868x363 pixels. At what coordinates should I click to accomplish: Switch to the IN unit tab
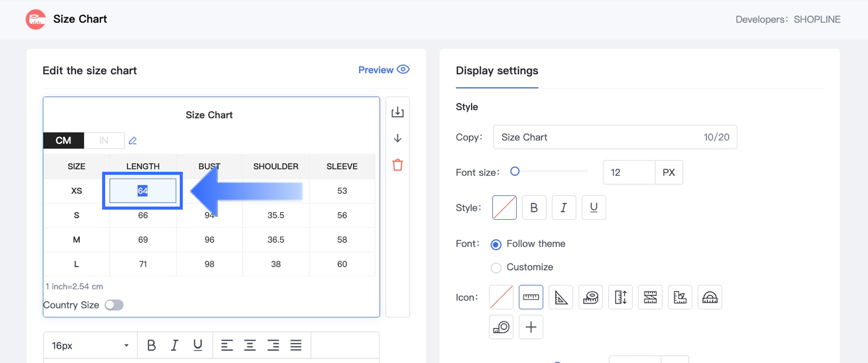click(x=104, y=141)
